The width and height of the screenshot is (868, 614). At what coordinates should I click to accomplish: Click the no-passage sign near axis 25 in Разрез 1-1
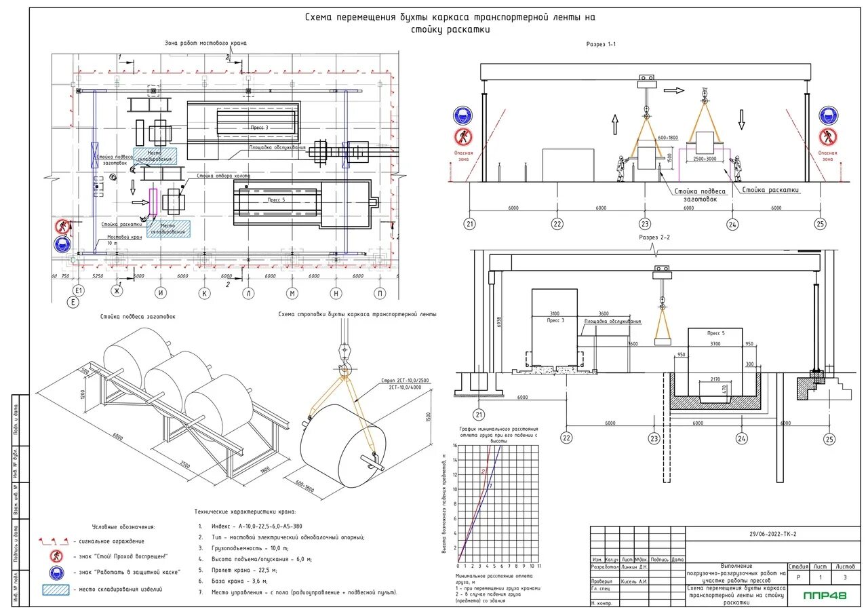click(828, 137)
